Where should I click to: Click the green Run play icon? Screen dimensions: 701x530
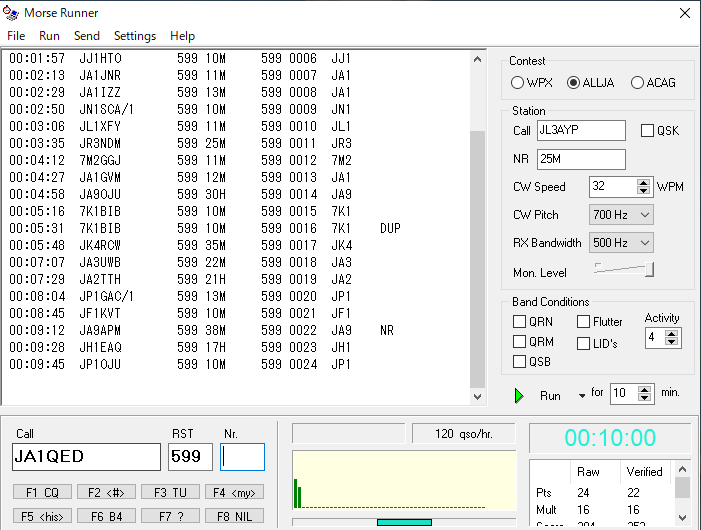519,395
